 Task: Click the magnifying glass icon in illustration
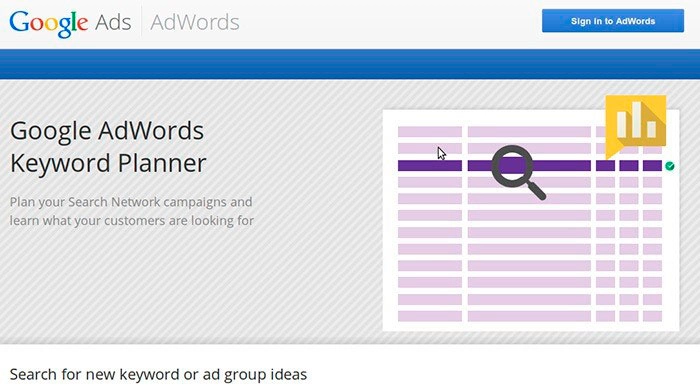click(x=518, y=172)
